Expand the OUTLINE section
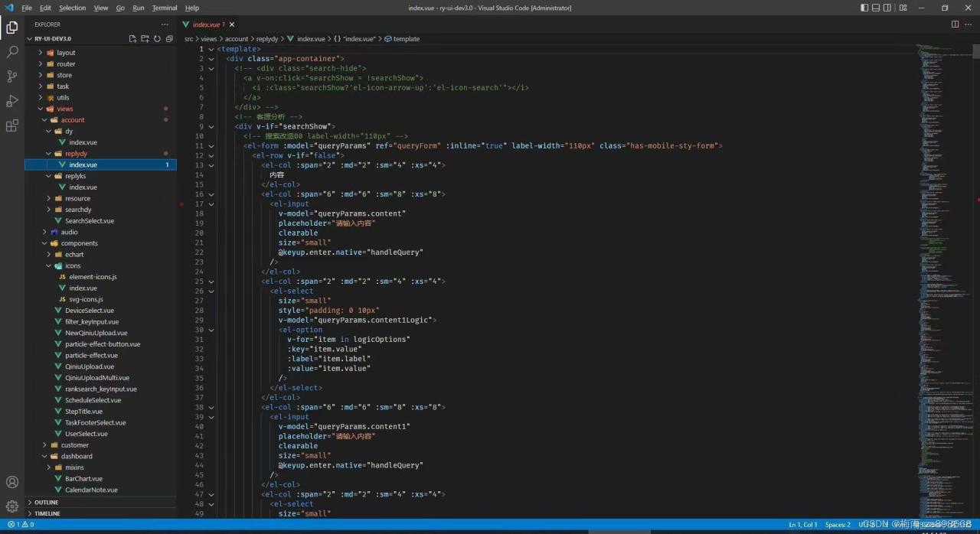The width and height of the screenshot is (980, 534). tap(46, 503)
